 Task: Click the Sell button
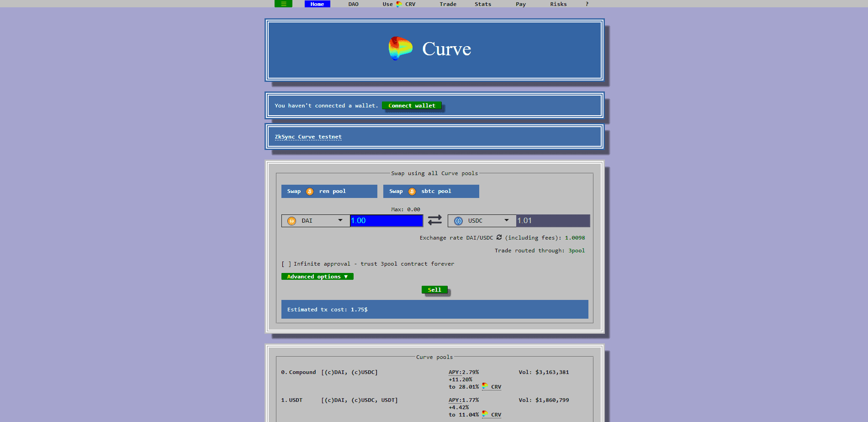434,290
